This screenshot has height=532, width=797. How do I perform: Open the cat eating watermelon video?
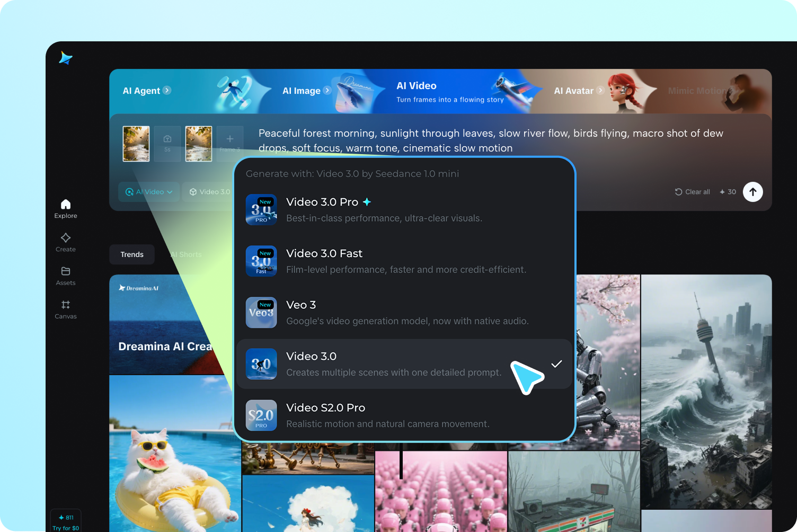click(175, 454)
